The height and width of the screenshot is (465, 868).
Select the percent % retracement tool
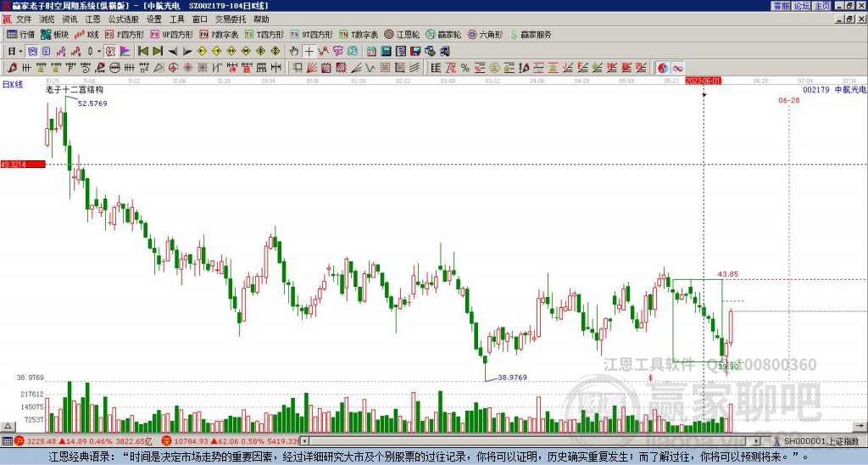(465, 68)
